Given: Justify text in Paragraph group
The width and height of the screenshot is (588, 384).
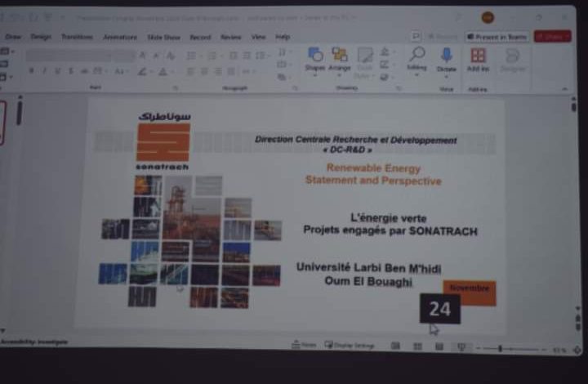Looking at the screenshot, I should pos(231,71).
